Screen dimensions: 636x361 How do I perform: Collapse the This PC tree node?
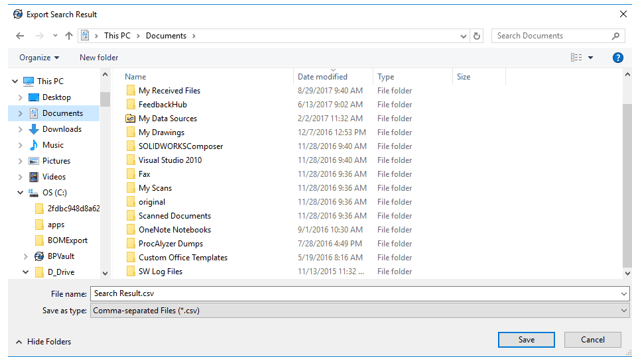click(15, 81)
